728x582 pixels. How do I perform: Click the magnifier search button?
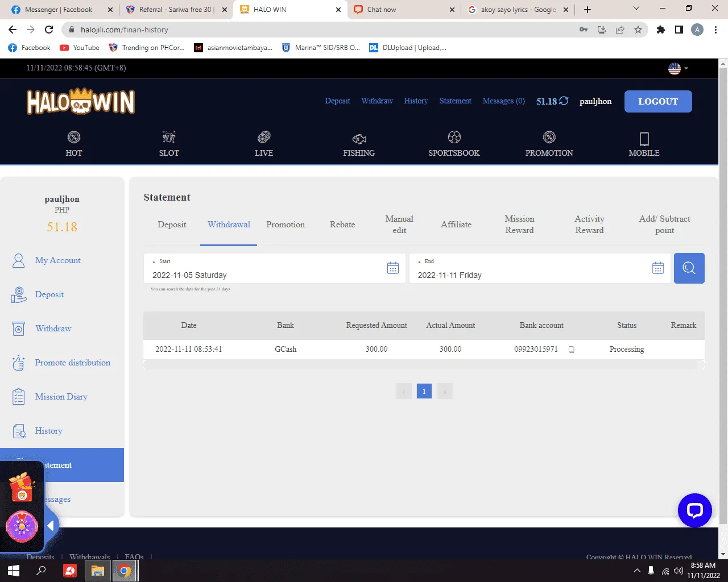pos(689,268)
